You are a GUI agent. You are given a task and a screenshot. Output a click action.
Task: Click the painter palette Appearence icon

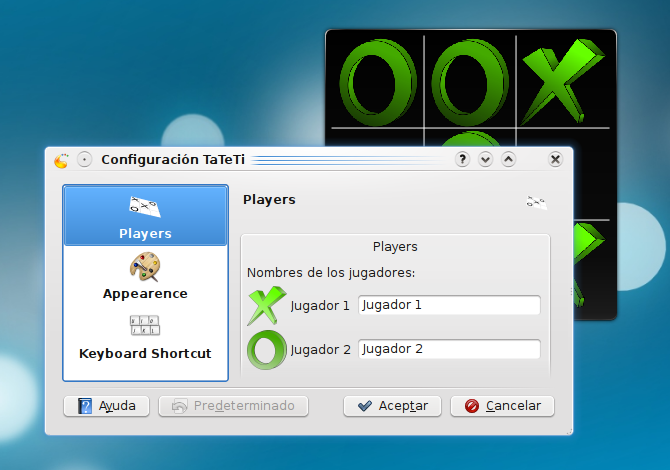(145, 267)
